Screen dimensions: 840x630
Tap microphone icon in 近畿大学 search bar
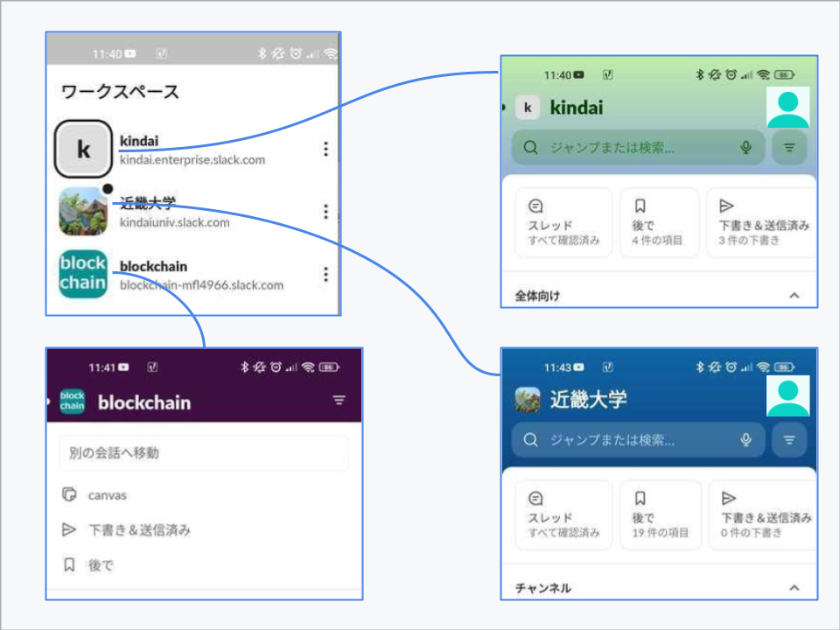[745, 440]
